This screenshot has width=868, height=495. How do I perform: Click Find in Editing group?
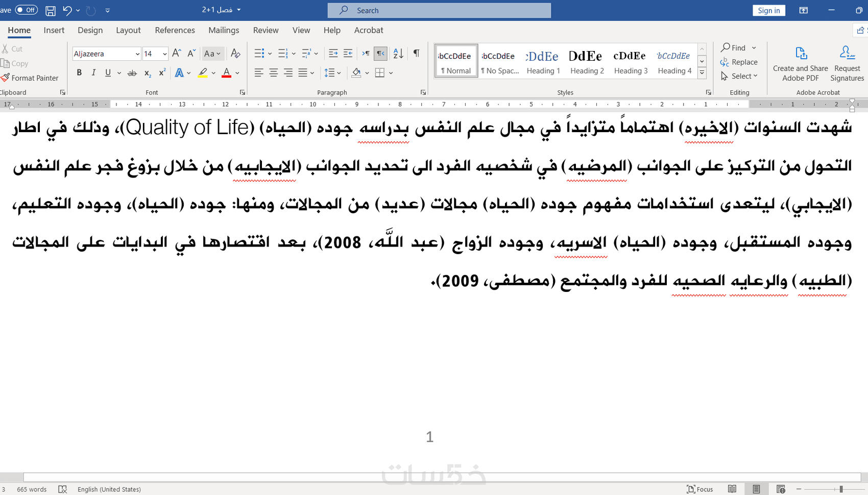734,47
